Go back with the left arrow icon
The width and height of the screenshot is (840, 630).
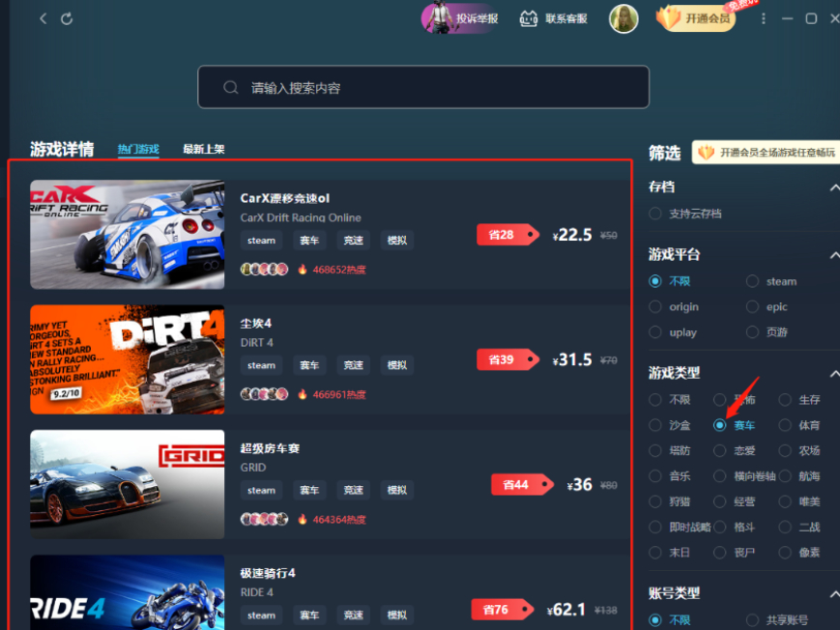coord(43,18)
